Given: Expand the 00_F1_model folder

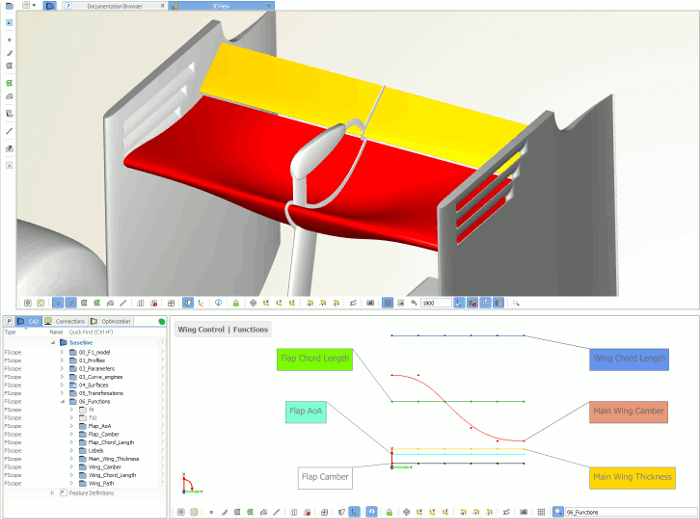Looking at the screenshot, I should coord(62,352).
